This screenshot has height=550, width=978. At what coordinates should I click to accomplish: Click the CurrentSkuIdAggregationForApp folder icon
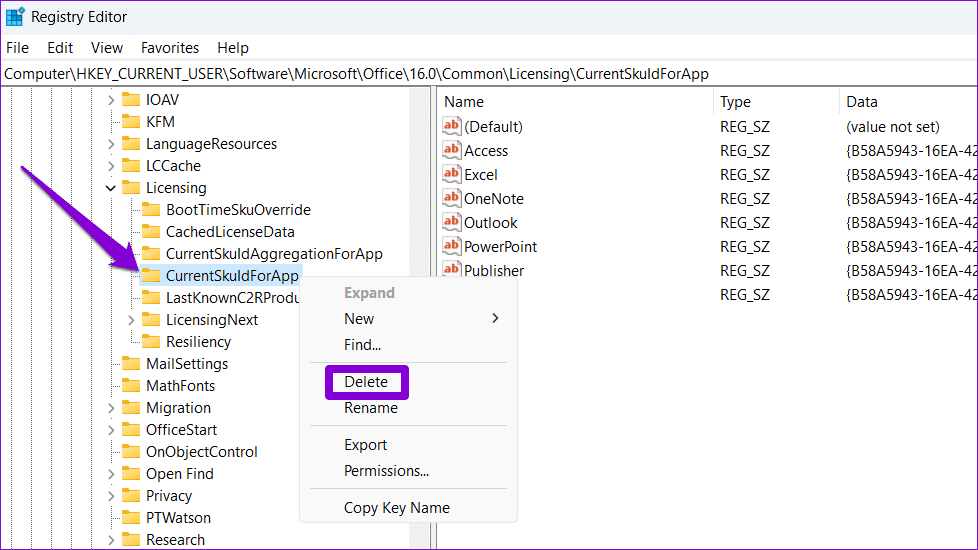pos(151,254)
